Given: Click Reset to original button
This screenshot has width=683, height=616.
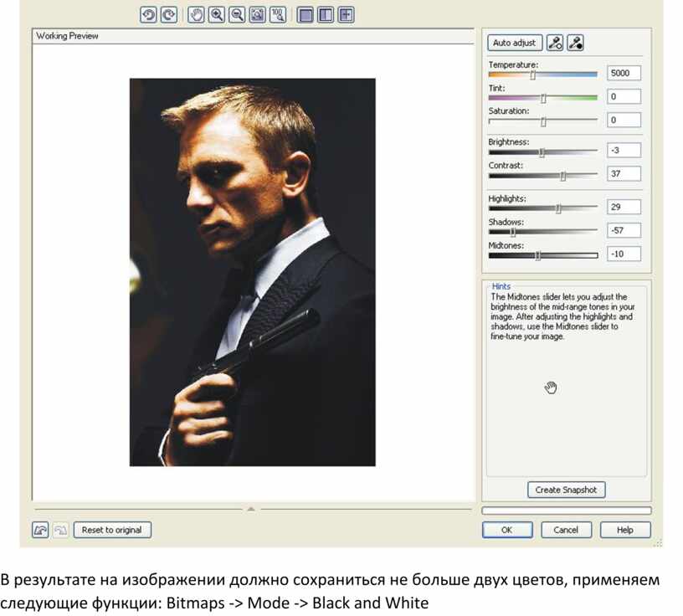Looking at the screenshot, I should click(112, 530).
